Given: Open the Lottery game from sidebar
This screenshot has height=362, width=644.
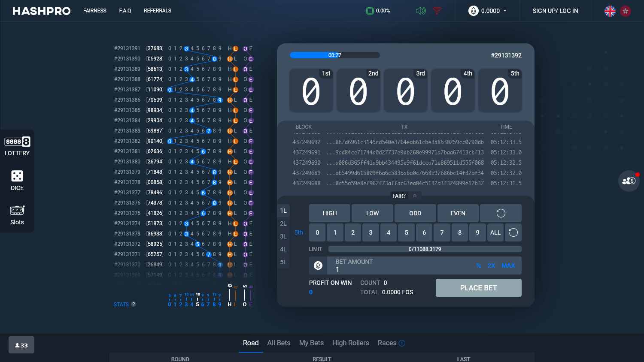Looking at the screenshot, I should tap(17, 146).
